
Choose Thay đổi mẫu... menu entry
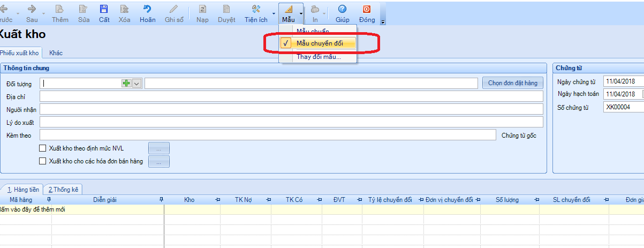tap(319, 56)
